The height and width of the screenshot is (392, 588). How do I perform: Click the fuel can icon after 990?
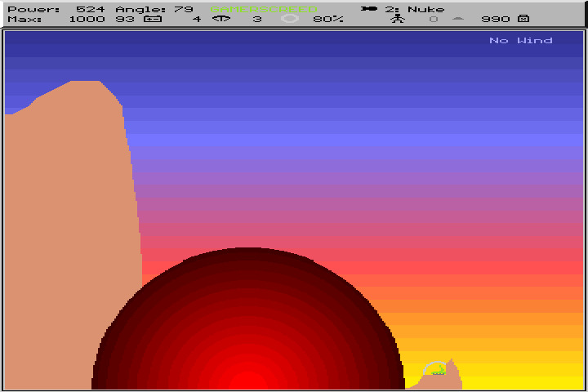tap(523, 19)
